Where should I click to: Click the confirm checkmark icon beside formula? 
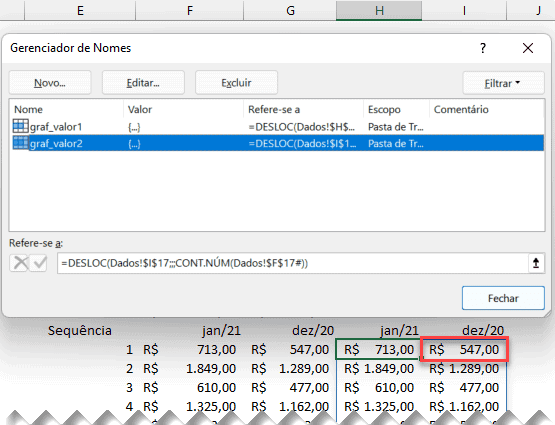pos(39,263)
